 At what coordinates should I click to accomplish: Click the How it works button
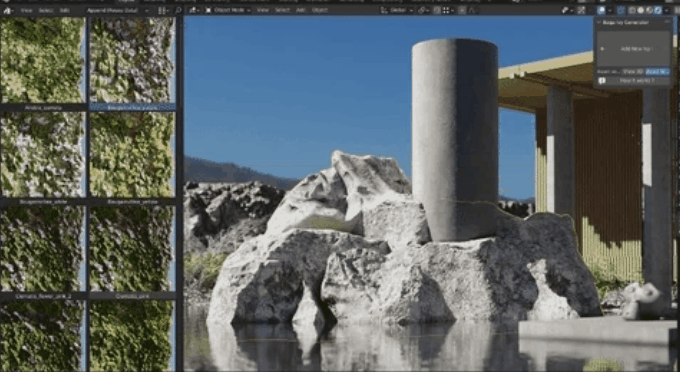pyautogui.click(x=634, y=81)
